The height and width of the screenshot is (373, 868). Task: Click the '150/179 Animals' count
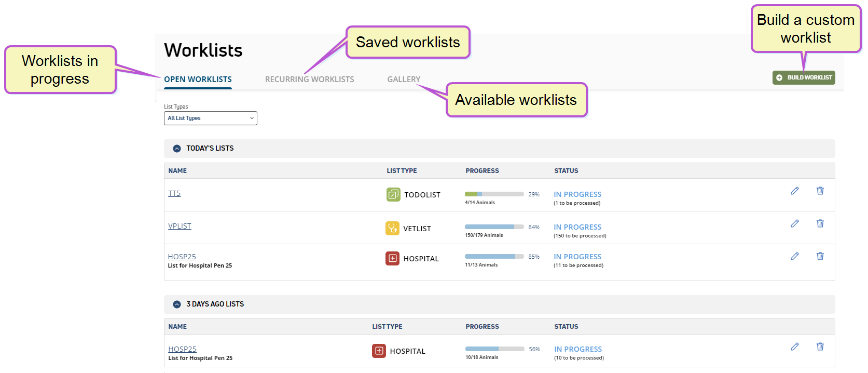coord(484,235)
